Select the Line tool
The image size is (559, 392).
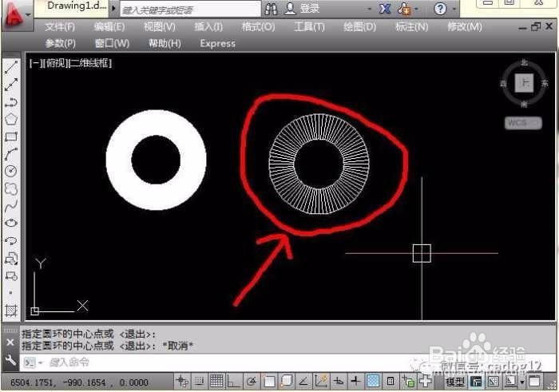tap(11, 67)
